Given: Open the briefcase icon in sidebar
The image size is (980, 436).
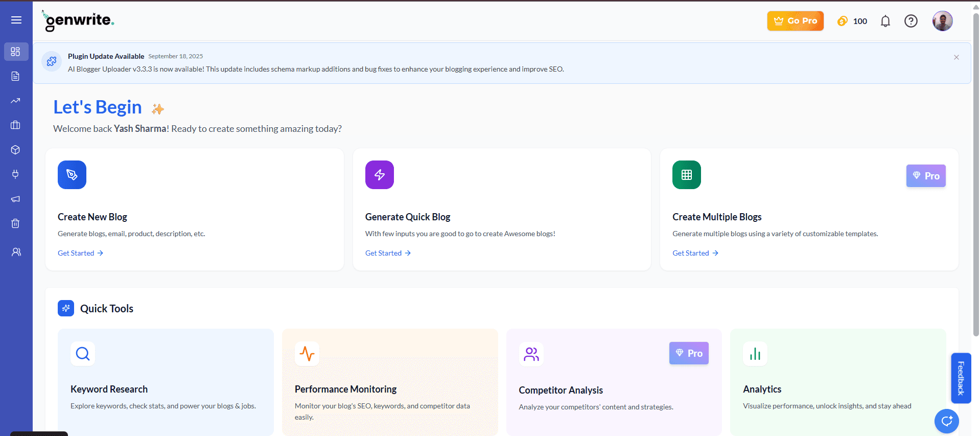Looking at the screenshot, I should click(x=16, y=125).
